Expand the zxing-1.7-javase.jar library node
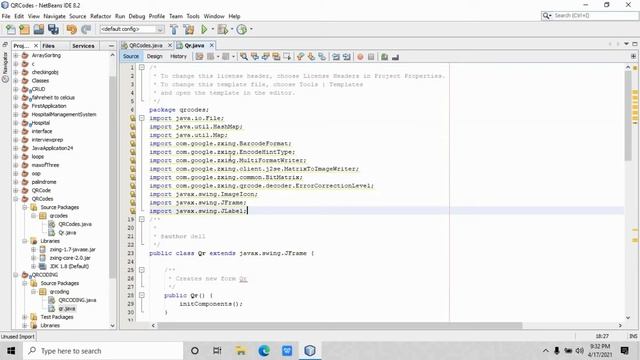Screen dimensions: 640x360 (33, 249)
